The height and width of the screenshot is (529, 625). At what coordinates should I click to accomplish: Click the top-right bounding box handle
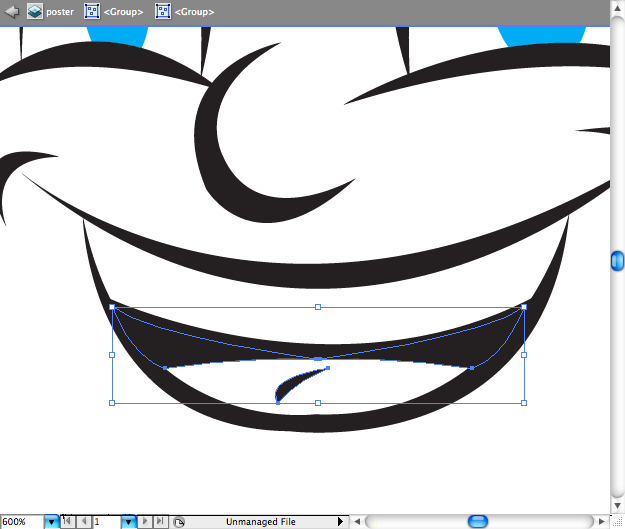(524, 307)
